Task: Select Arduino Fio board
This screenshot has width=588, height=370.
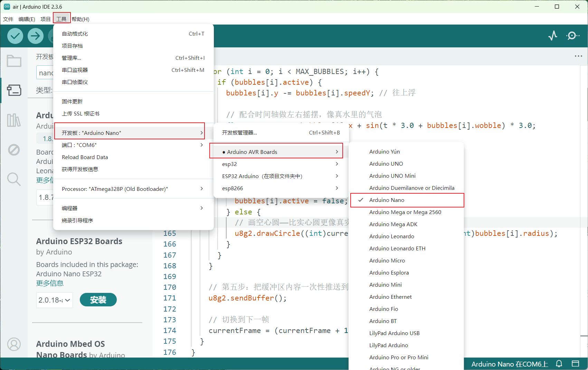Action: [x=406, y=309]
